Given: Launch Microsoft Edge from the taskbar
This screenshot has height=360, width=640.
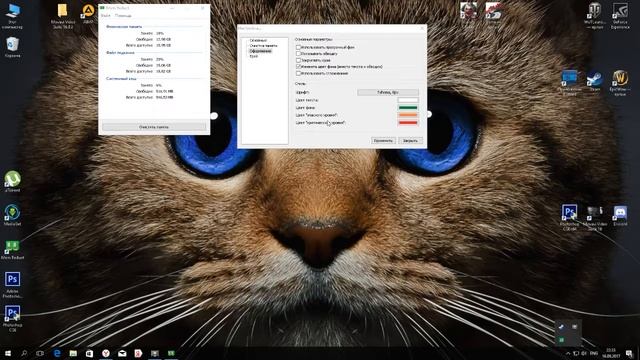Looking at the screenshot, I should pyautogui.click(x=57, y=353).
